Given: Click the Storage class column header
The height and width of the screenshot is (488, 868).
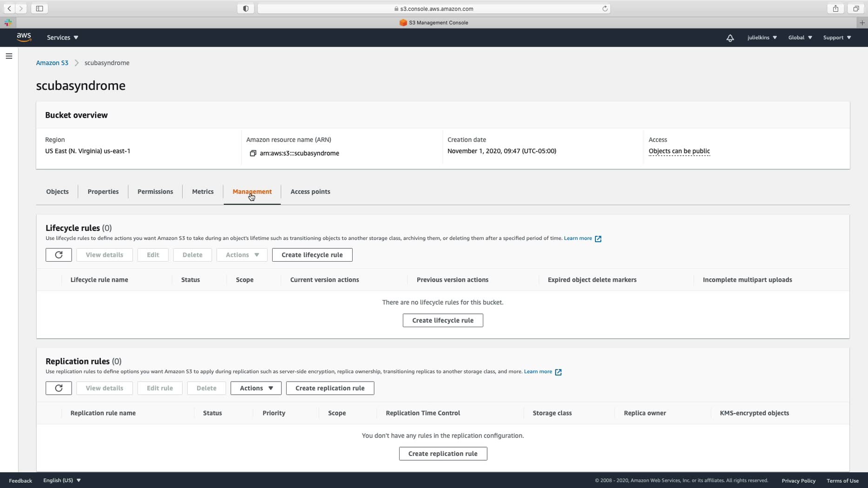Looking at the screenshot, I should (552, 413).
